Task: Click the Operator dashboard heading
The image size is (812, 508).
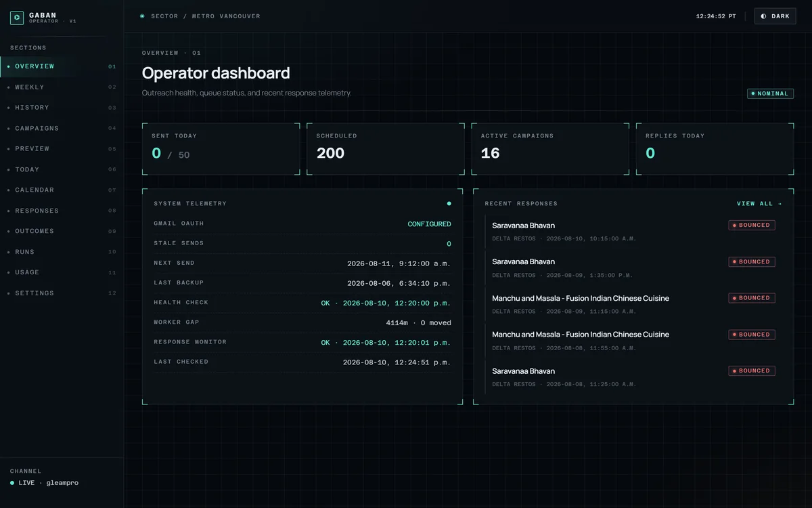Action: [x=216, y=73]
